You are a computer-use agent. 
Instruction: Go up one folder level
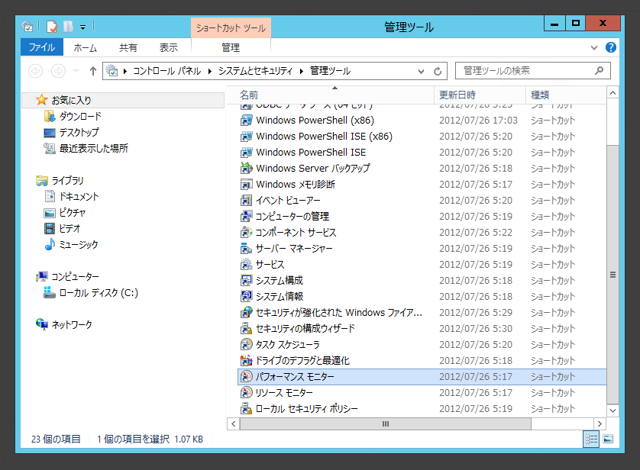pyautogui.click(x=93, y=71)
